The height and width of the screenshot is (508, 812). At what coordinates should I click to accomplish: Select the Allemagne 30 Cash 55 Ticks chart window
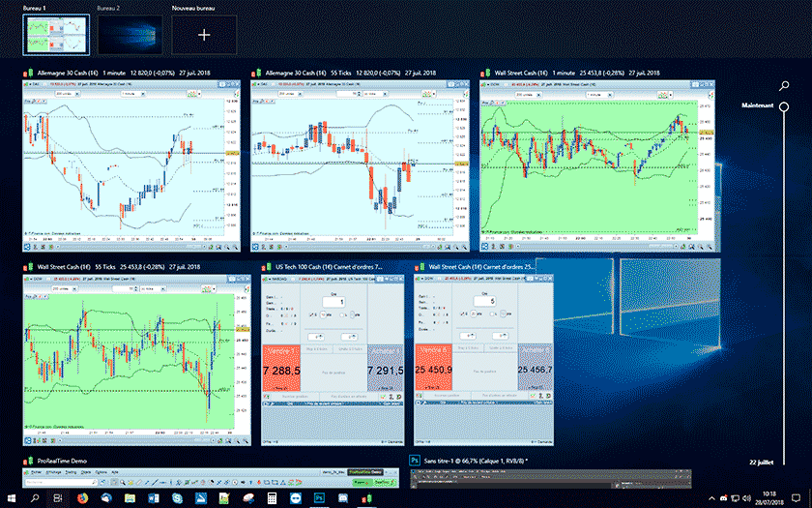pos(360,165)
